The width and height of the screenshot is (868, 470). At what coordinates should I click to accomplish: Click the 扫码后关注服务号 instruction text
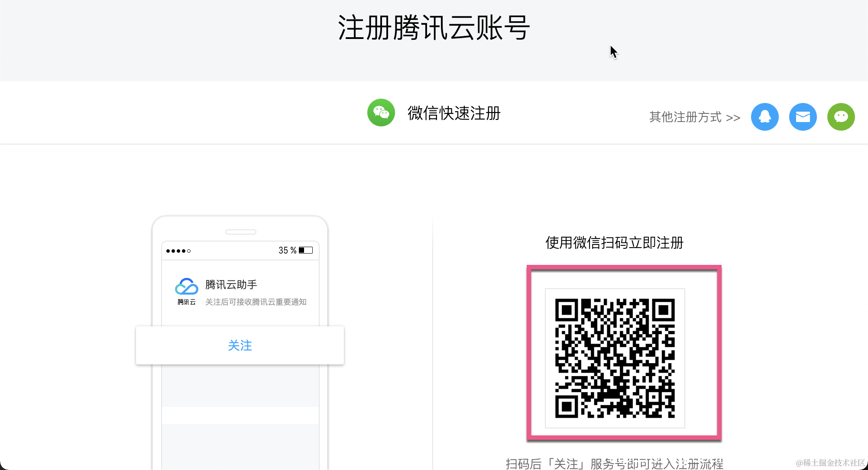[x=614, y=464]
